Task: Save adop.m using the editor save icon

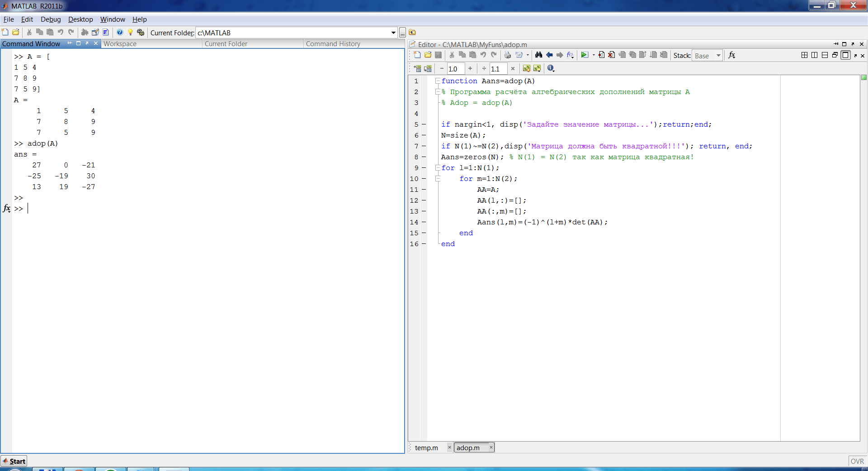Action: click(x=439, y=55)
